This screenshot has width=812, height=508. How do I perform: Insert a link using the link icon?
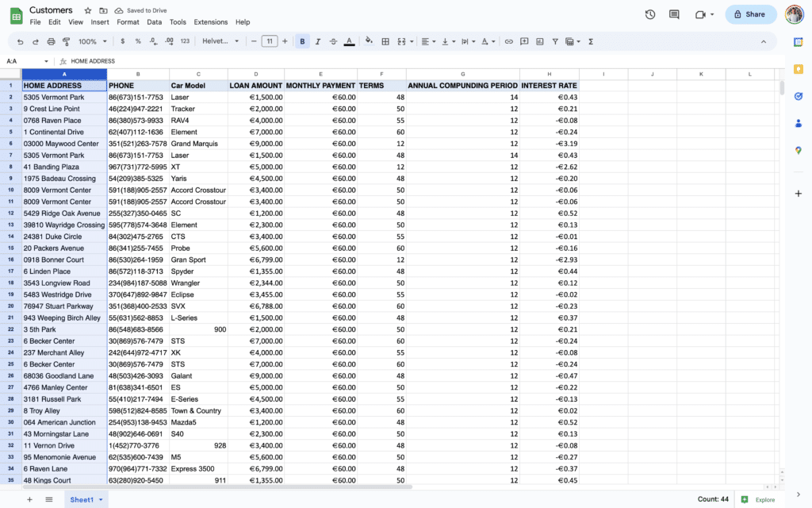pyautogui.click(x=508, y=40)
